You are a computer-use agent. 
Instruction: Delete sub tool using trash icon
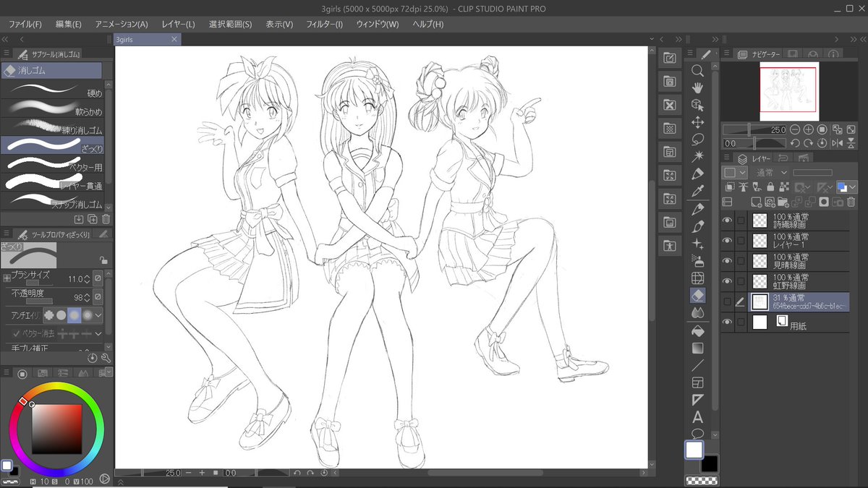106,219
